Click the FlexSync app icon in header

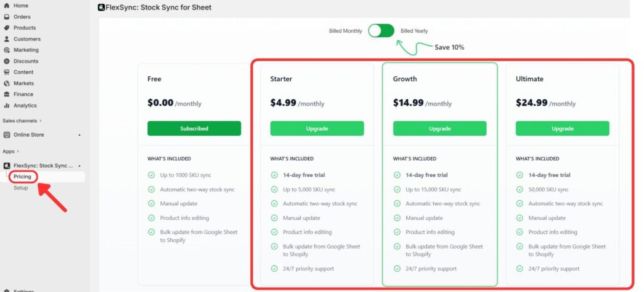click(102, 8)
